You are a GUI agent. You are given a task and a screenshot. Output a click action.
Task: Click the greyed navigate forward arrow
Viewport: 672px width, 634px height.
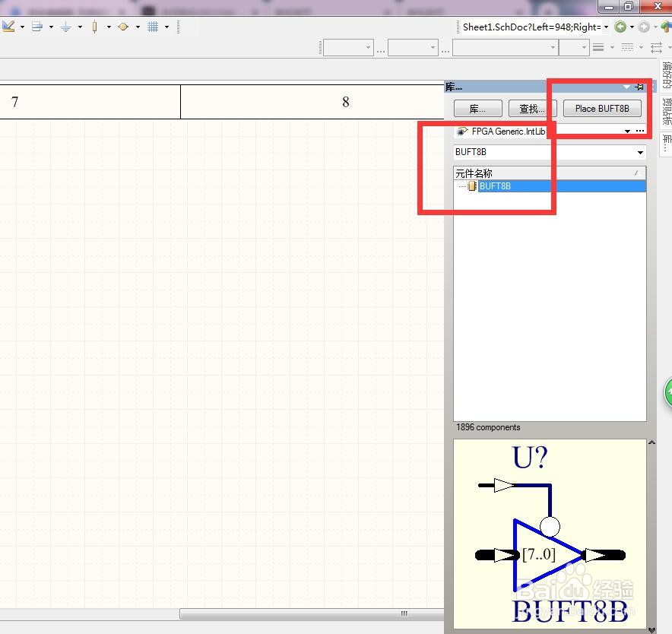[x=644, y=27]
